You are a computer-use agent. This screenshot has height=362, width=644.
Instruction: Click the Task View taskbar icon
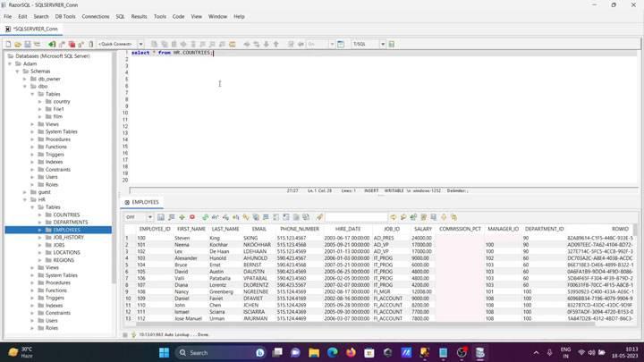(277, 352)
